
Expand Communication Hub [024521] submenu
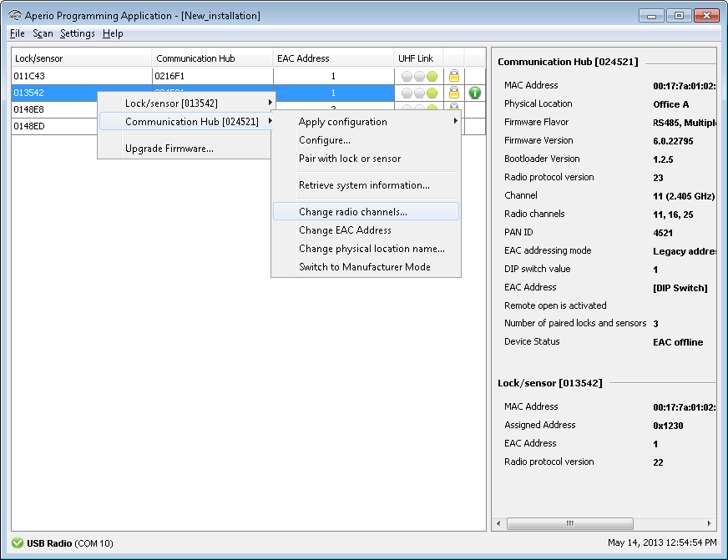(187, 122)
